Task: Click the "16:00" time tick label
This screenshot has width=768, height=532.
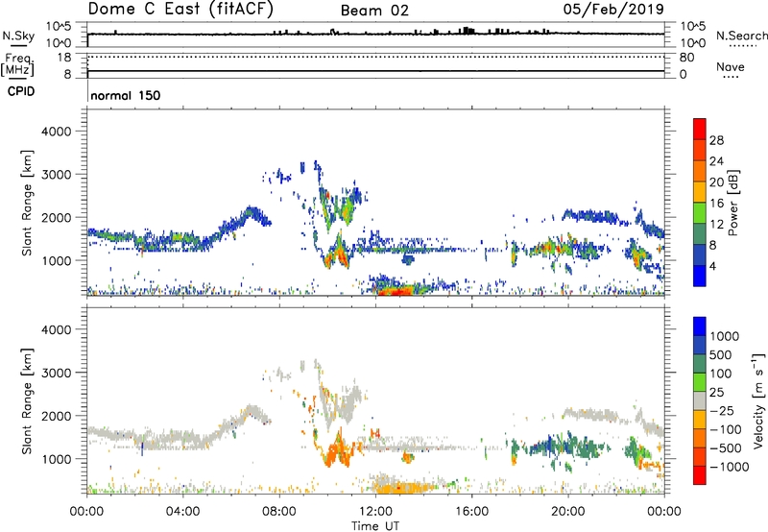Action: (471, 512)
